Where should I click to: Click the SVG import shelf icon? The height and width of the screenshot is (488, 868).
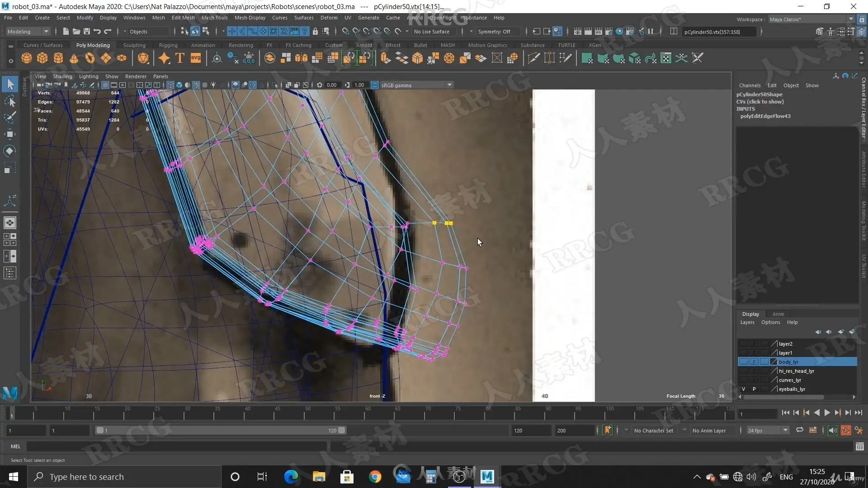pos(196,58)
